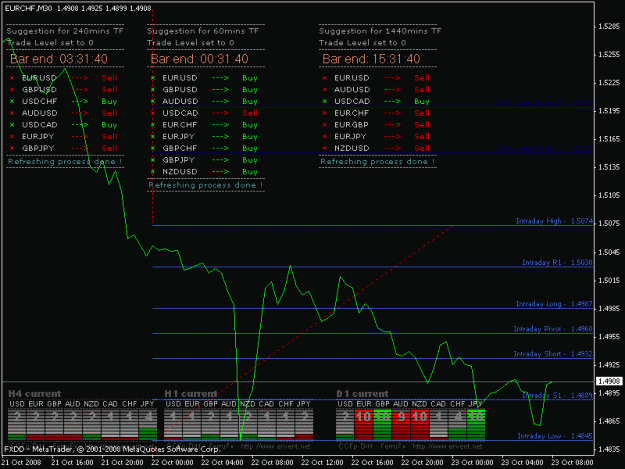Click 'H4 current' strength meter heading
Screen dimensions: 625x469
point(35,394)
